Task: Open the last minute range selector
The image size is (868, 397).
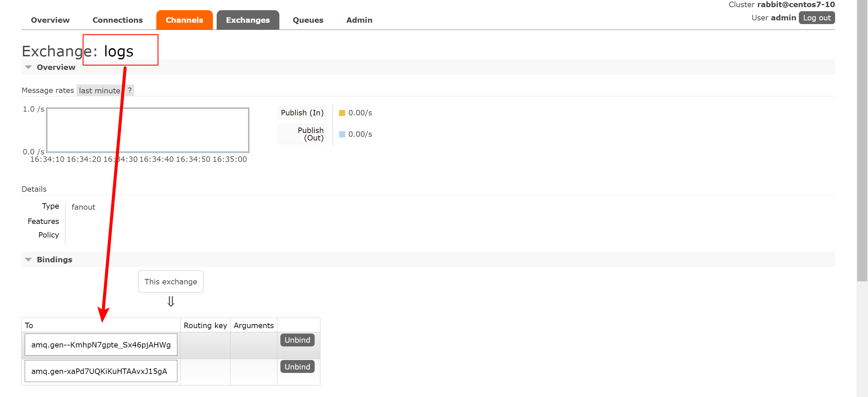Action: [99, 91]
